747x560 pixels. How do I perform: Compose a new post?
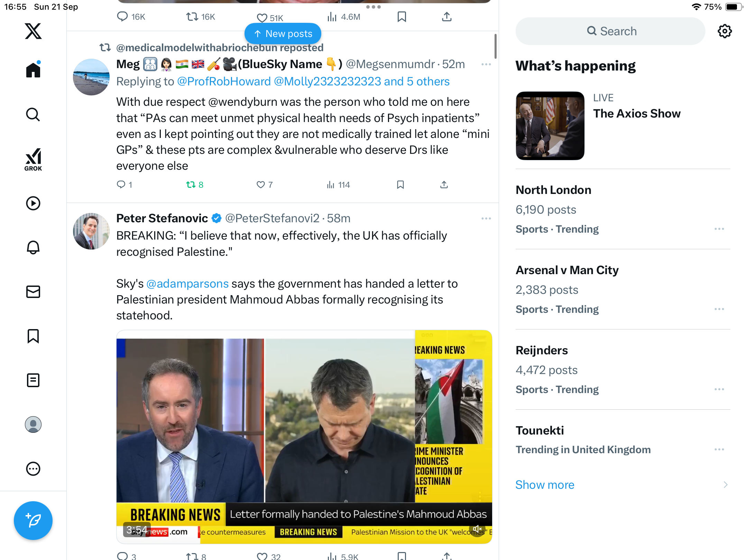33,520
